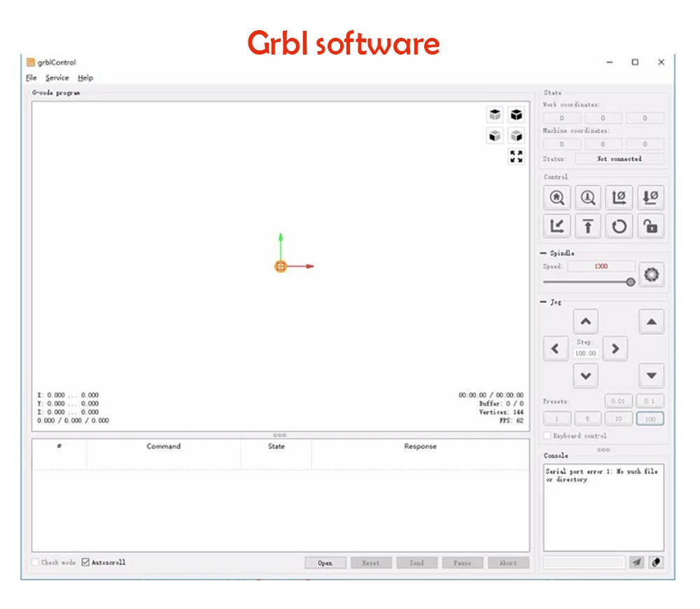Switch to top view cube icon
The width and height of the screenshot is (700, 609).
495,115
